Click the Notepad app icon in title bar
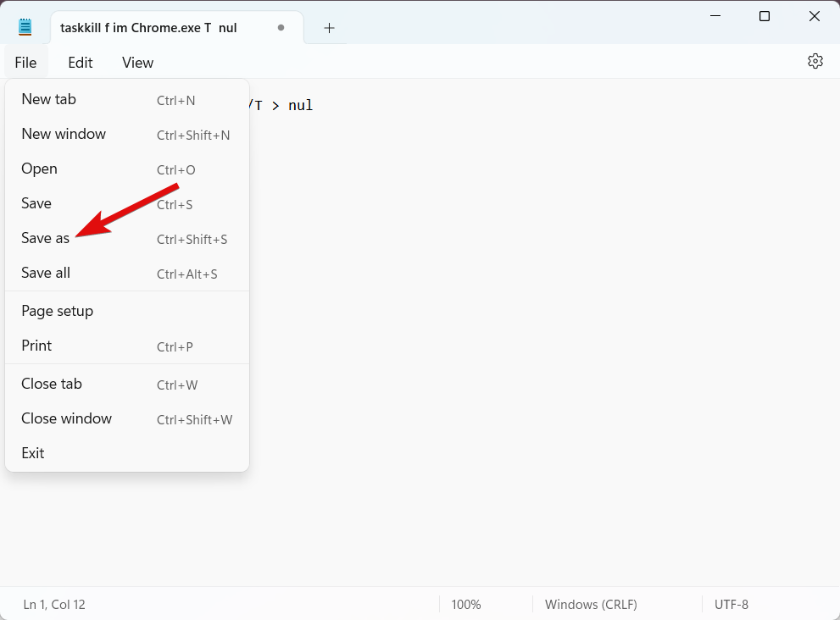This screenshot has width=840, height=620. tap(25, 27)
